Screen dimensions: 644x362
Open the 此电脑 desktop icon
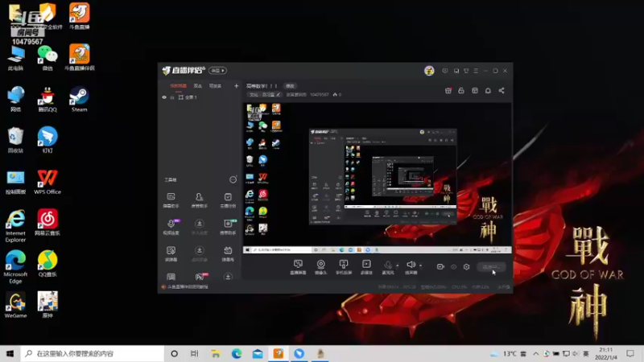15,58
